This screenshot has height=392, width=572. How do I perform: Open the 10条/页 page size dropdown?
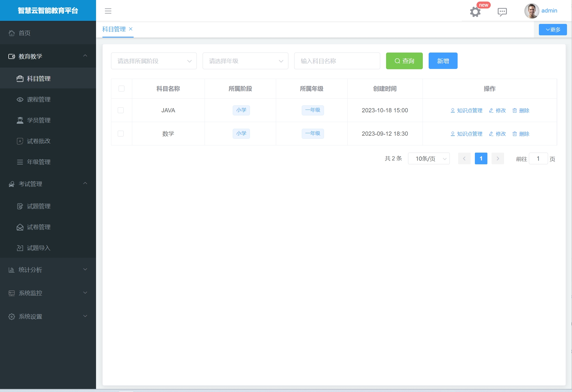(x=429, y=159)
